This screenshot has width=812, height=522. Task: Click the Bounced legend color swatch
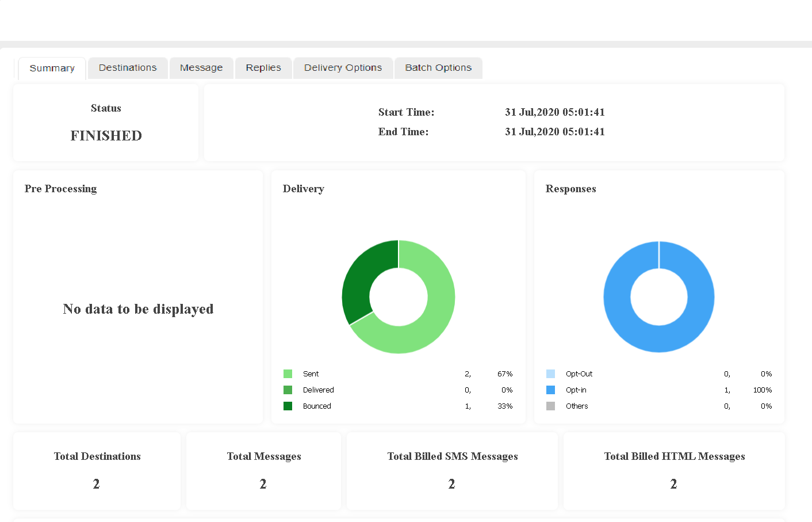(x=288, y=406)
